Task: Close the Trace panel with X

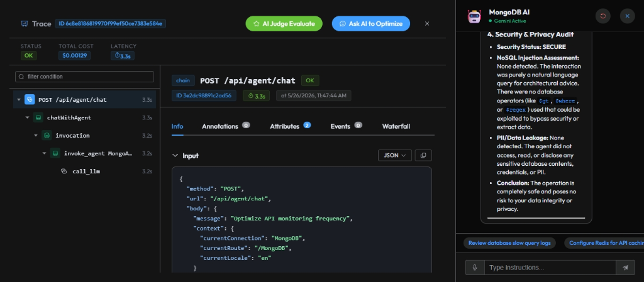Action: point(427,24)
